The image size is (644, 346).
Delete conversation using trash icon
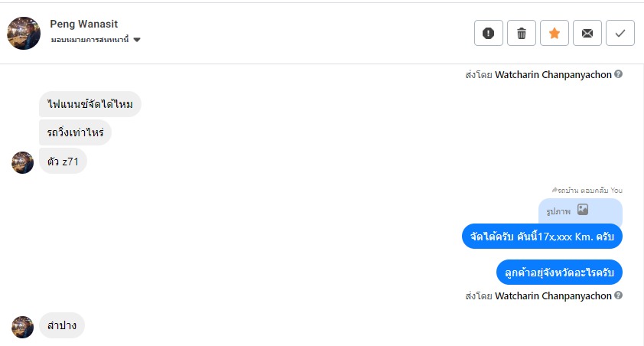[x=522, y=33]
